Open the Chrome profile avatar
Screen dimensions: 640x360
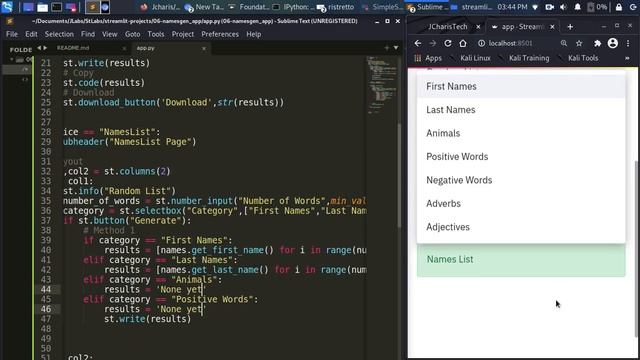[613, 43]
